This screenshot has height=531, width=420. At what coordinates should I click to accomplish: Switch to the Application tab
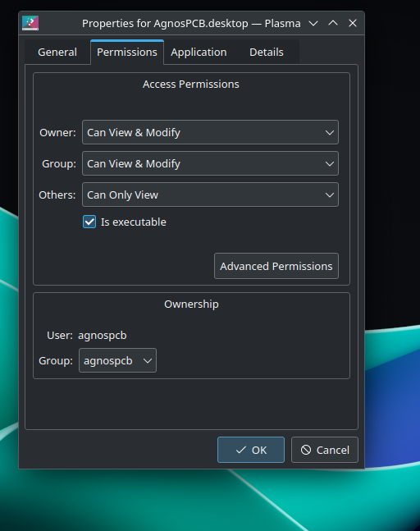pyautogui.click(x=199, y=53)
